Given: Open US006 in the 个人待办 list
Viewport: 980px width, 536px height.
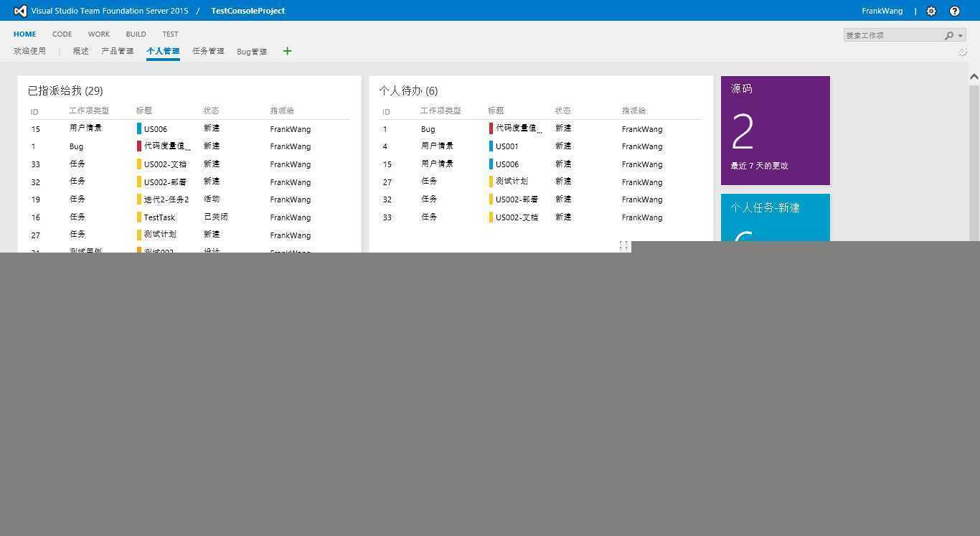Looking at the screenshot, I should pos(507,164).
